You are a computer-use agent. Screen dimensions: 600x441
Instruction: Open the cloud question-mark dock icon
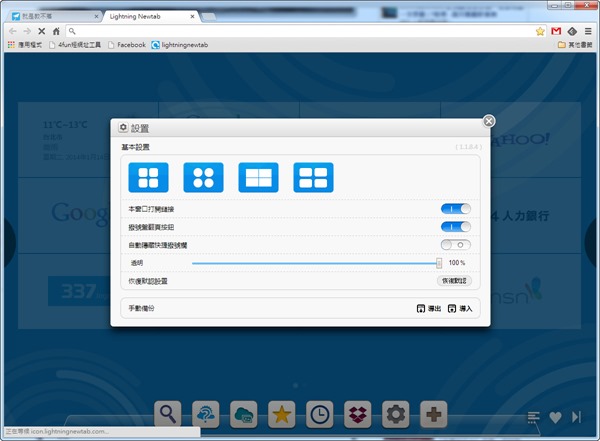coord(206,414)
